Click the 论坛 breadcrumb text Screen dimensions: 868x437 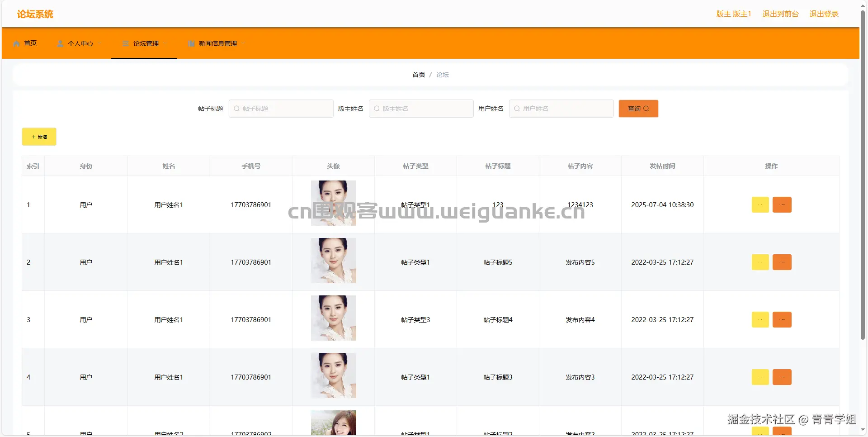click(x=442, y=75)
